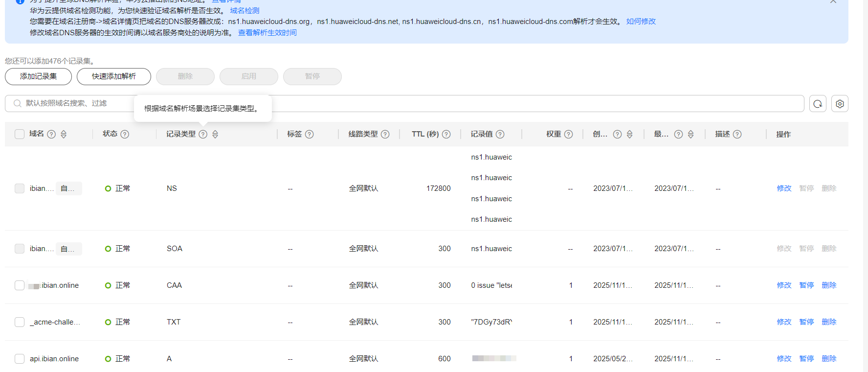
Task: Click the refresh icon beside search bar
Action: [818, 104]
